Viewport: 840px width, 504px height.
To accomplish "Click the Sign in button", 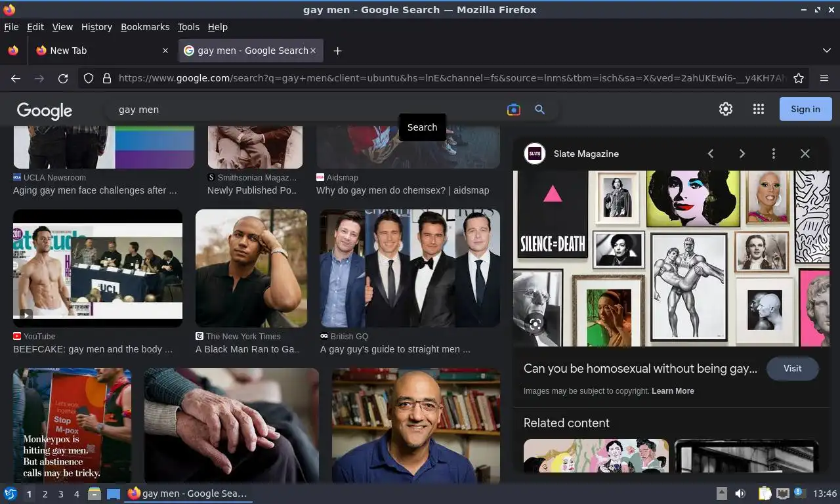I will tap(805, 109).
